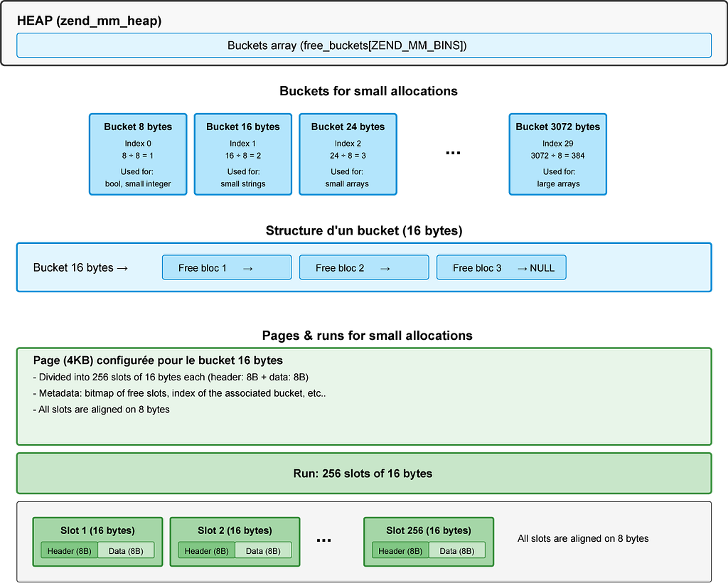Click the aligned-on-8-bytes note beside Slot 256
The height and width of the screenshot is (583, 728).
pos(583,538)
